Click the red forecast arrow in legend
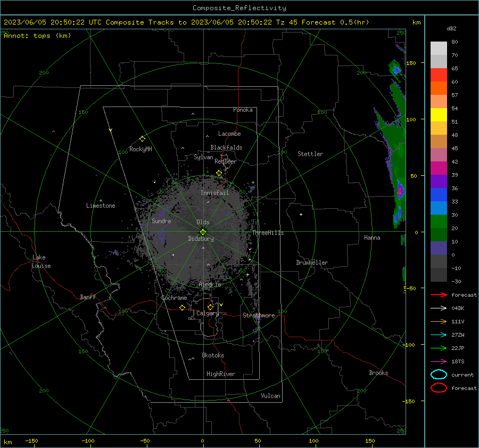Image resolution: width=479 pixels, height=448 pixels. (x=439, y=295)
